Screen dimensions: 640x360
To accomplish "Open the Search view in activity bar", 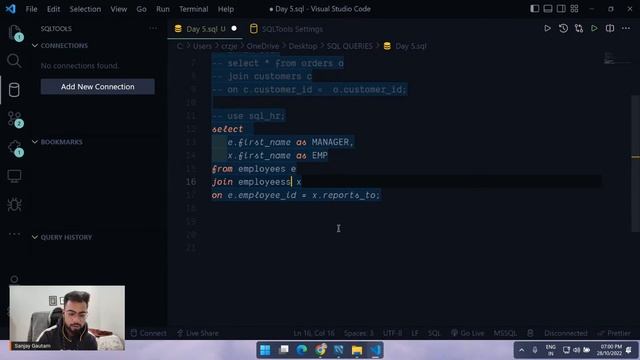I will point(14,61).
